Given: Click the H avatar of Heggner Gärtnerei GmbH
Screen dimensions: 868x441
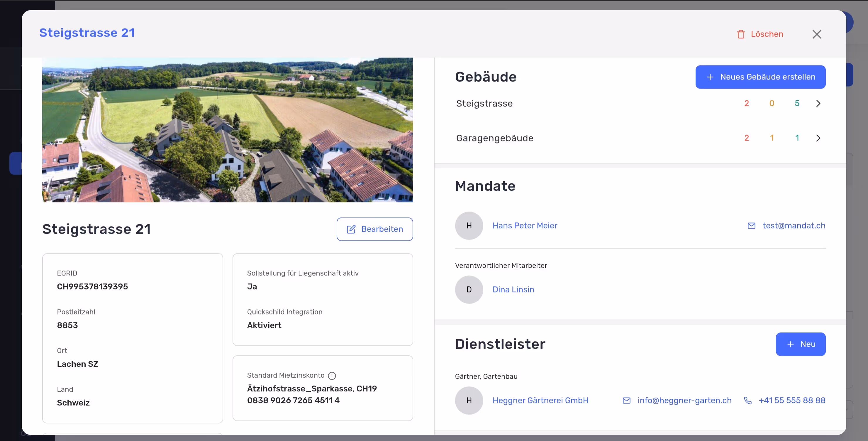Looking at the screenshot, I should [x=469, y=400].
